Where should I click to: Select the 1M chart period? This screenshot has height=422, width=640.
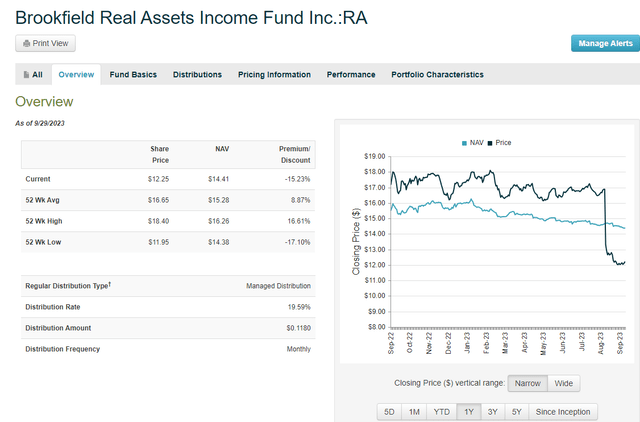(x=414, y=412)
